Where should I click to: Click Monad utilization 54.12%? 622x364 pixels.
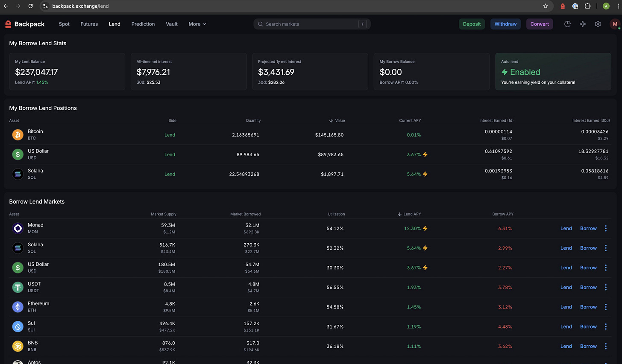click(x=335, y=228)
